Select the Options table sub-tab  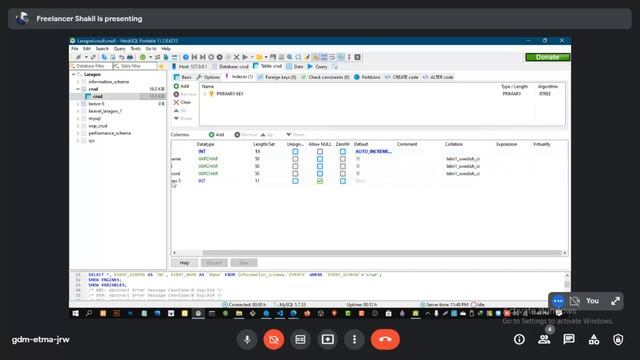pos(208,77)
